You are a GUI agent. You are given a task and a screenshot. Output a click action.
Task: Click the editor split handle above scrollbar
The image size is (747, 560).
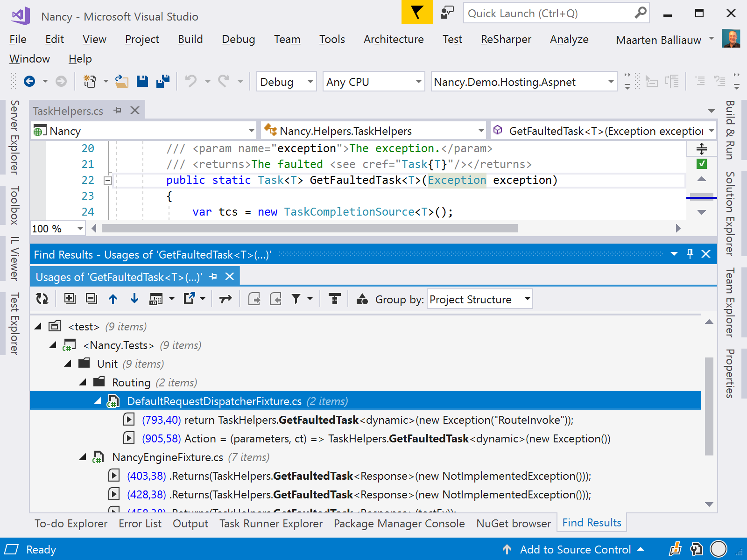[x=701, y=149]
